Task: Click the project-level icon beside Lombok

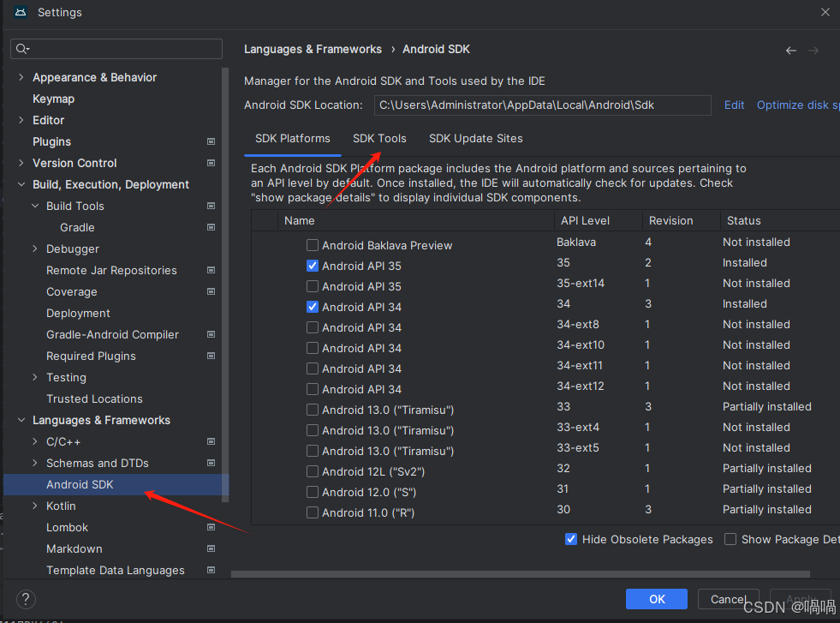Action: [x=211, y=528]
